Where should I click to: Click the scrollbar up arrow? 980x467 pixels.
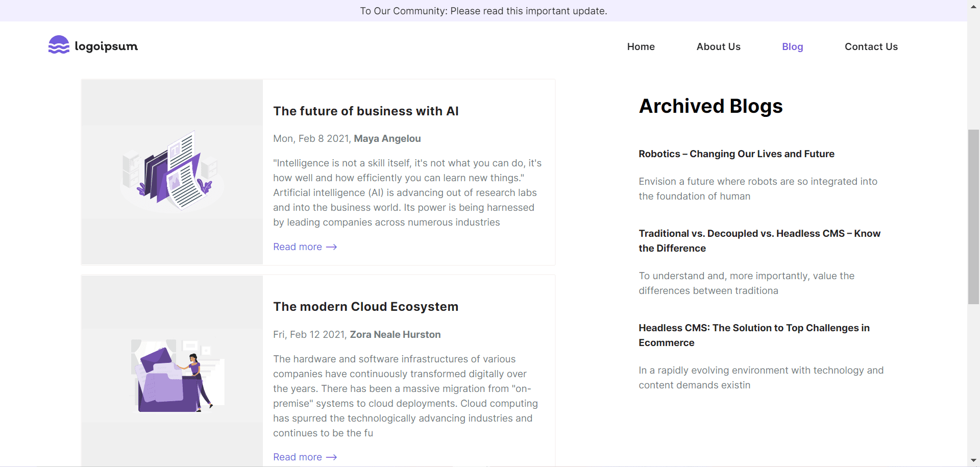click(x=973, y=7)
